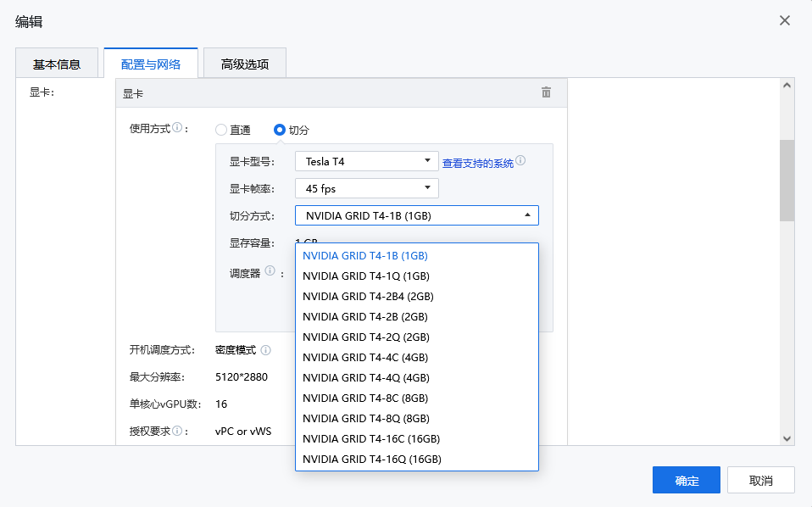Choose NVIDIA GRID T4-2Q (2GB) option
Image resolution: width=812 pixels, height=507 pixels.
417,337
